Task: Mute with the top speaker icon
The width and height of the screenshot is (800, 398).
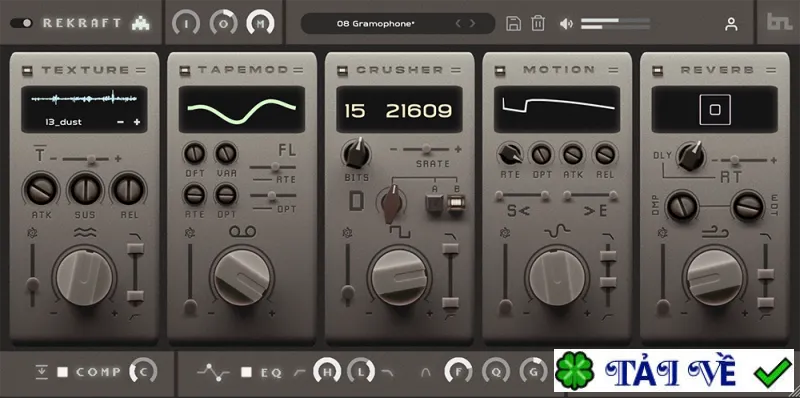Action: 566,23
